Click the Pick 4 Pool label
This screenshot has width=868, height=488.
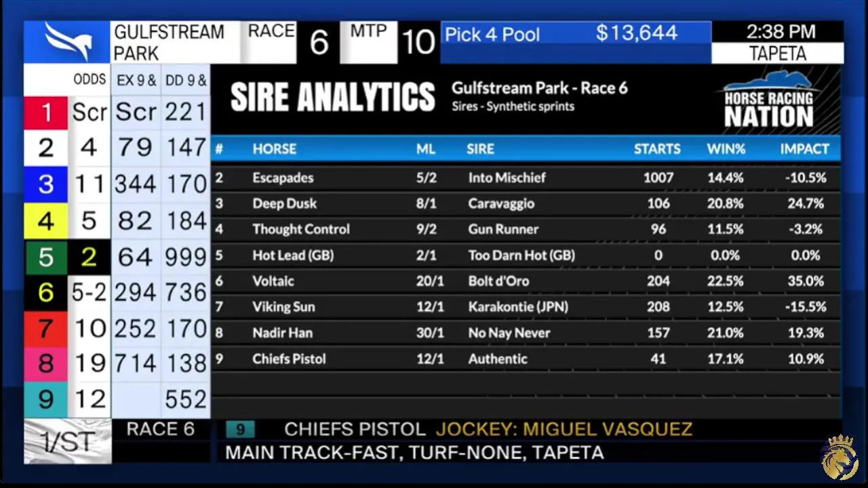[492, 35]
